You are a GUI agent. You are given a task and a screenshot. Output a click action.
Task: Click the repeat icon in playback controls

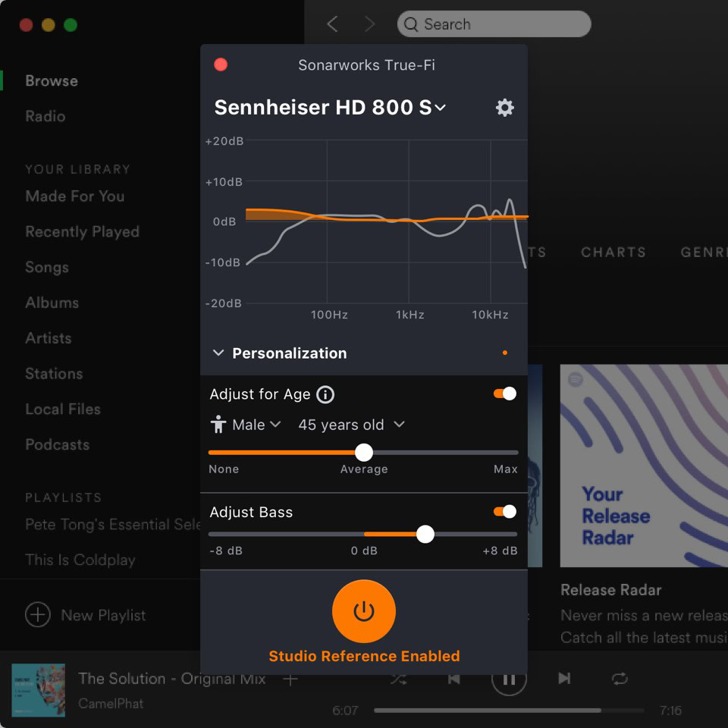pos(620,679)
